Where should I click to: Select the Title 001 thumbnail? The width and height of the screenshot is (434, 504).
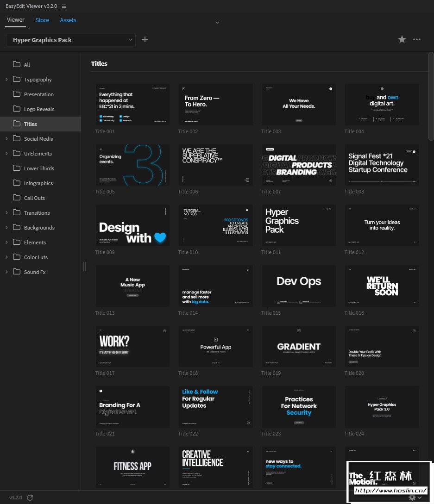pos(132,105)
